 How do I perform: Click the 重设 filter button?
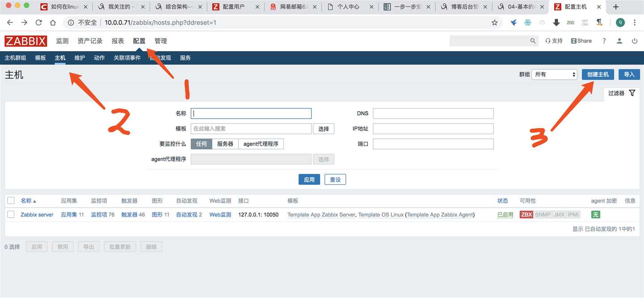pos(335,179)
